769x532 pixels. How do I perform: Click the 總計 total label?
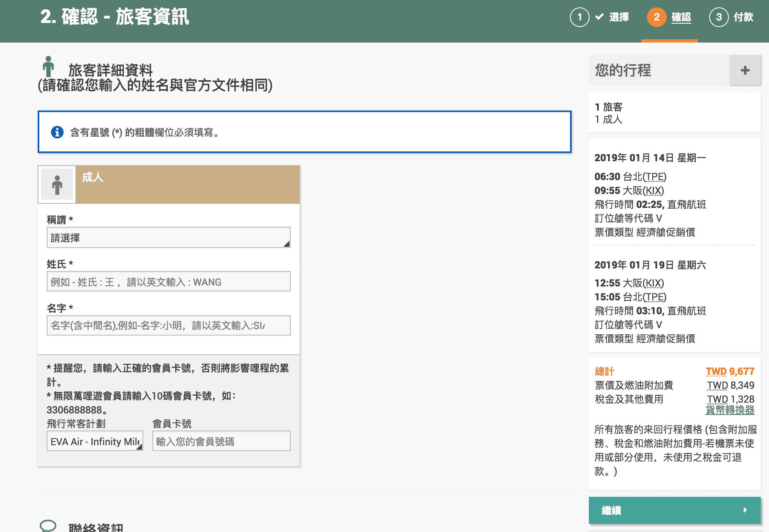(604, 371)
